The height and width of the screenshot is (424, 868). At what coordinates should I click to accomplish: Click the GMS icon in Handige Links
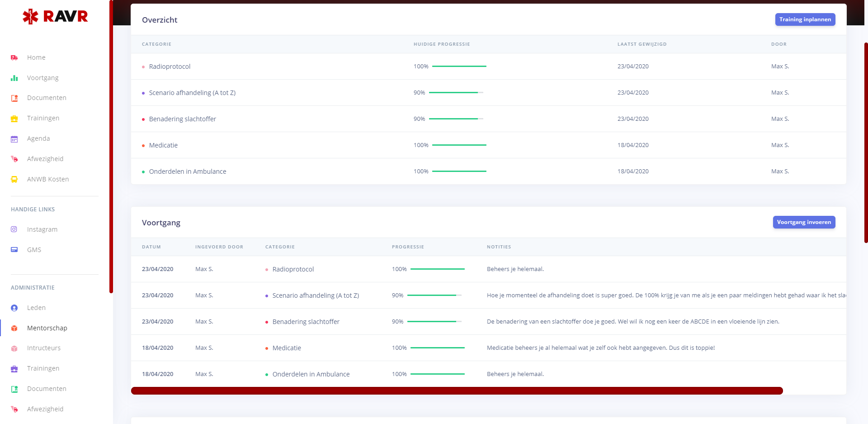coord(14,250)
